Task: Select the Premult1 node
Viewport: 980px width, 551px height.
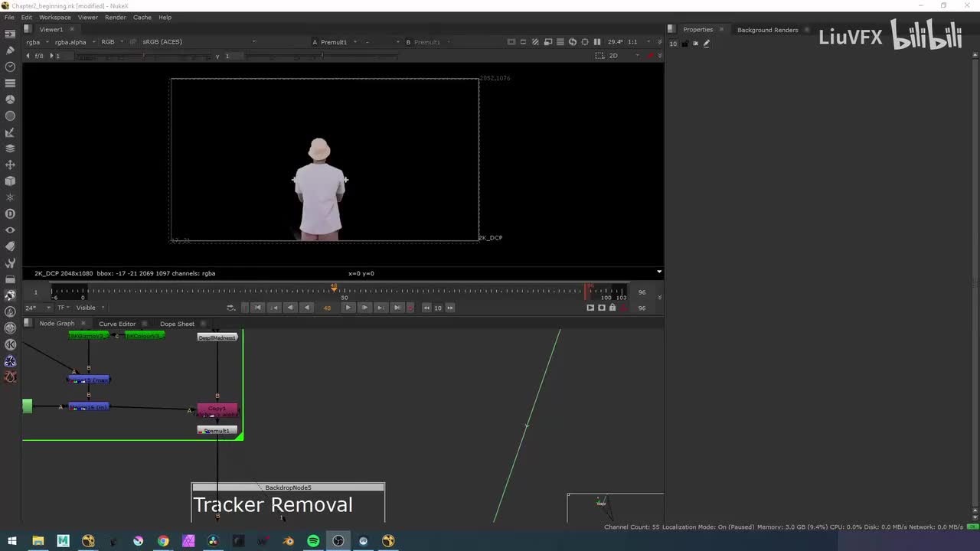Action: [x=217, y=431]
